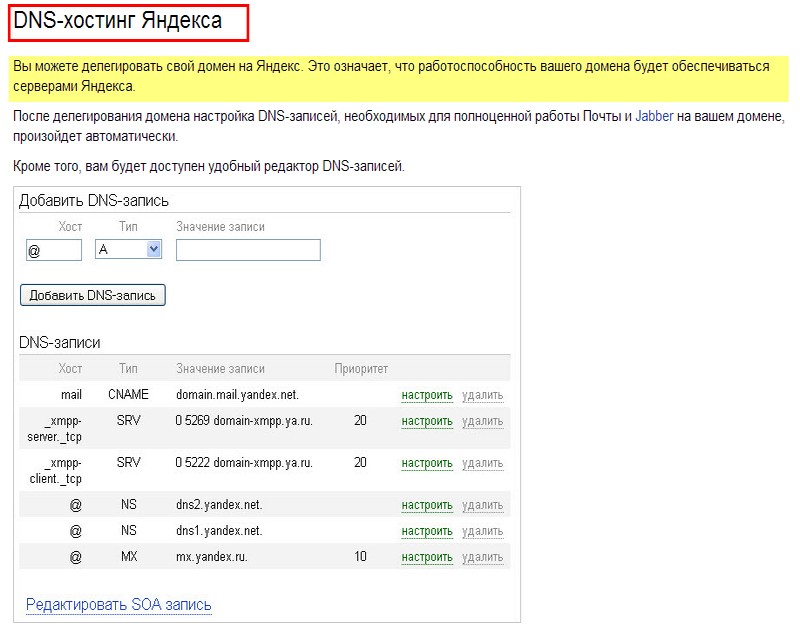Click удалить for _xmpp-client._tcp SRV record
The height and width of the screenshot is (641, 800).
click(483, 463)
